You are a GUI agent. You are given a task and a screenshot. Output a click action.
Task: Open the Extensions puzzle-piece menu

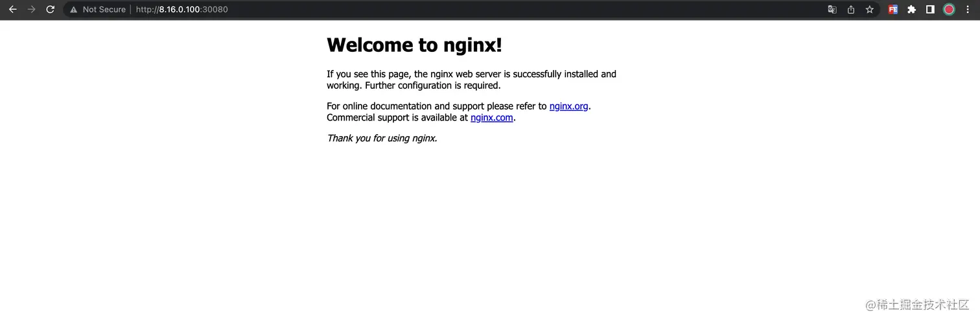(x=912, y=10)
